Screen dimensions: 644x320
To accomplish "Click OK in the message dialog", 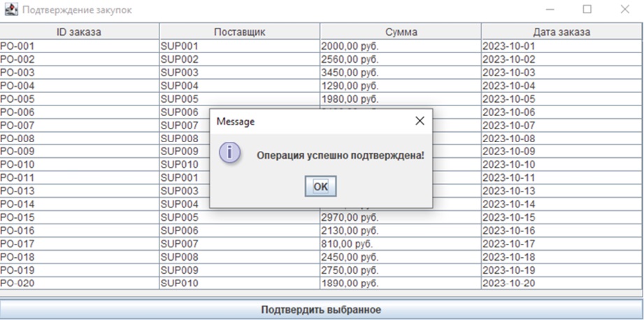I will point(320,187).
